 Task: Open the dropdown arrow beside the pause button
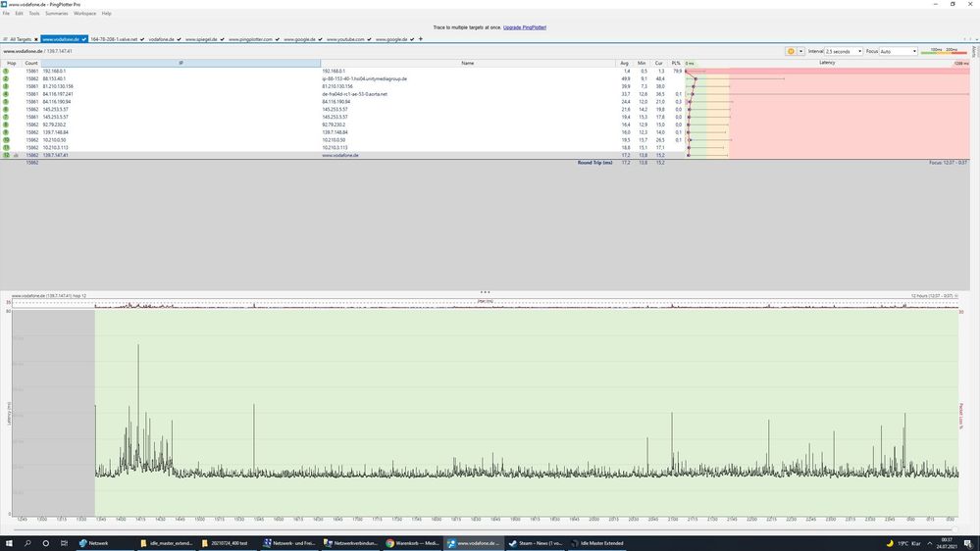[x=800, y=51]
